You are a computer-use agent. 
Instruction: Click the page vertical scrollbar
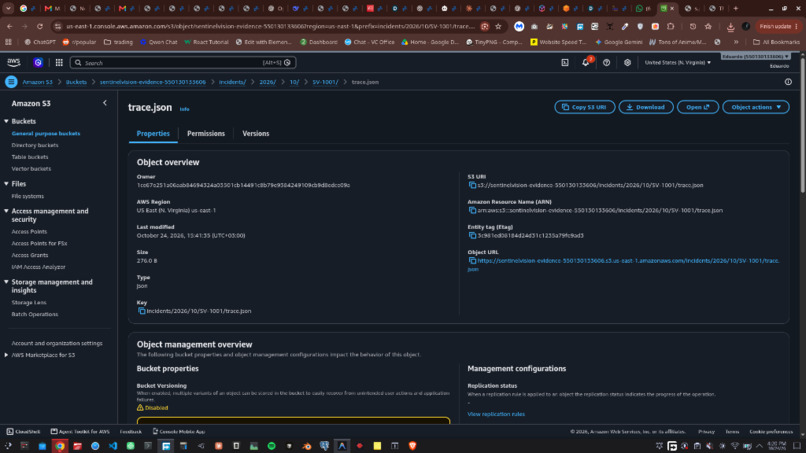coord(802,123)
